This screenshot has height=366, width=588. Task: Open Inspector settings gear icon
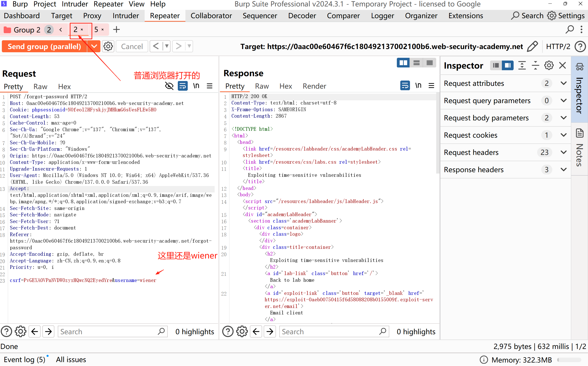(x=549, y=65)
